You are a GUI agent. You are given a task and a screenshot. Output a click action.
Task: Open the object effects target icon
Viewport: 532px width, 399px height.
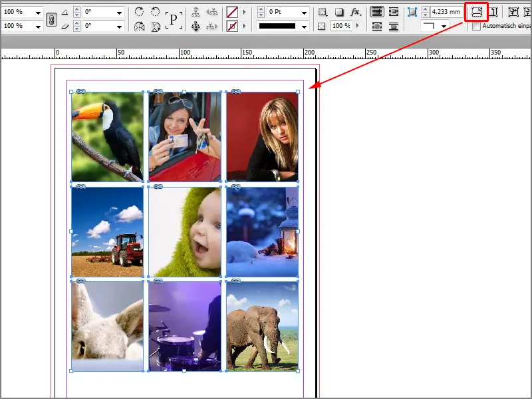pos(323,13)
